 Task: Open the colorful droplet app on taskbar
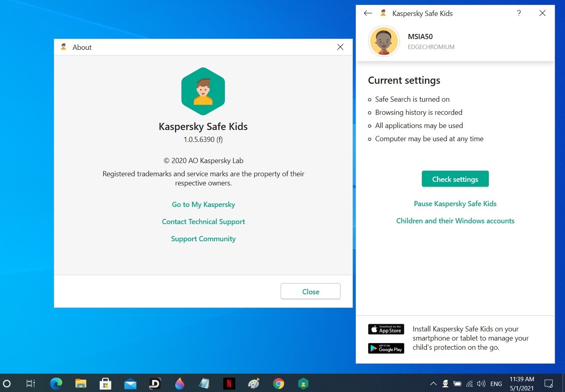180,384
